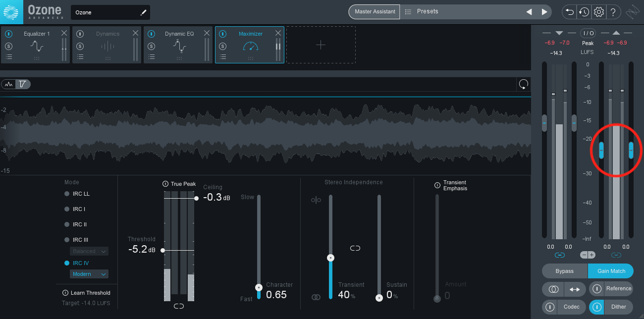Screen dimensions: 644x319
Task: Remove the Dynamic EQ module
Action: point(207,33)
